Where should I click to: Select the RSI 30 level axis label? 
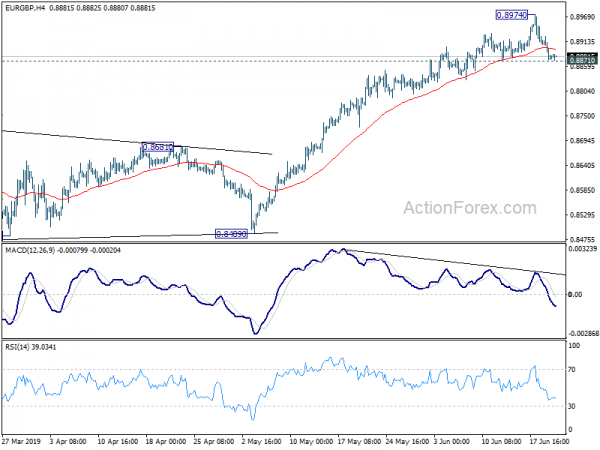coord(574,406)
